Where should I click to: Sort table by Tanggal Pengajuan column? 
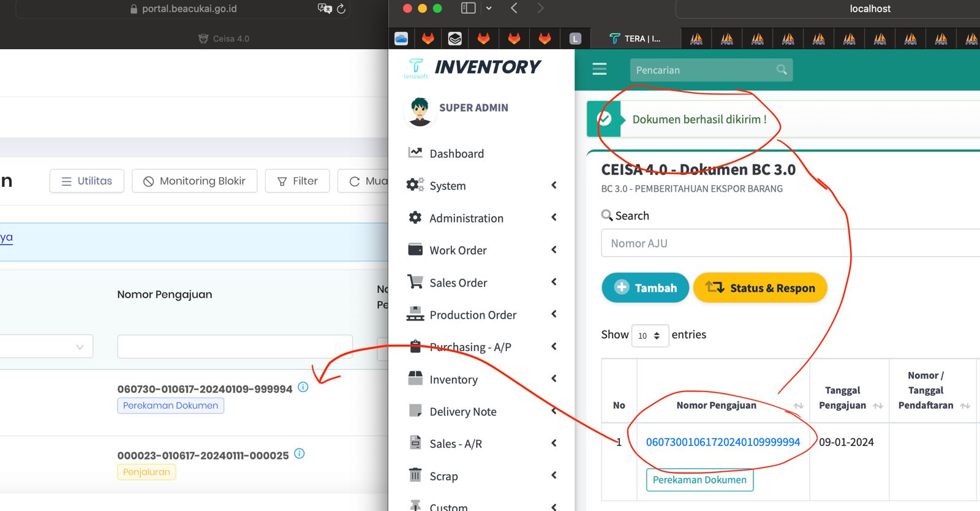[878, 406]
